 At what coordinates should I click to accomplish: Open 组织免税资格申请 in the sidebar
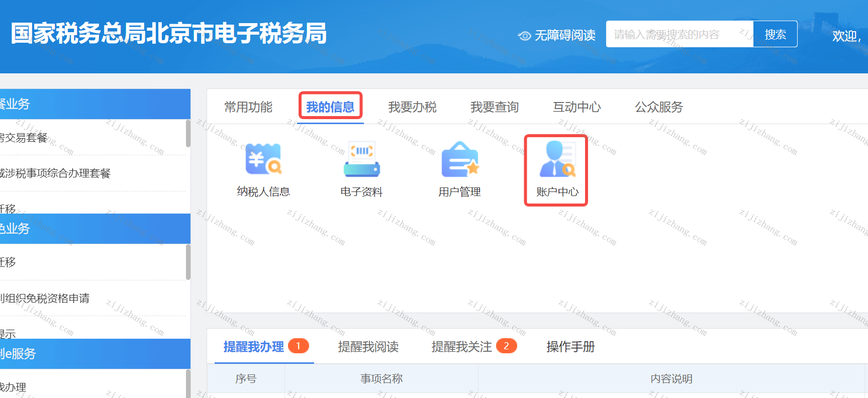(45, 298)
